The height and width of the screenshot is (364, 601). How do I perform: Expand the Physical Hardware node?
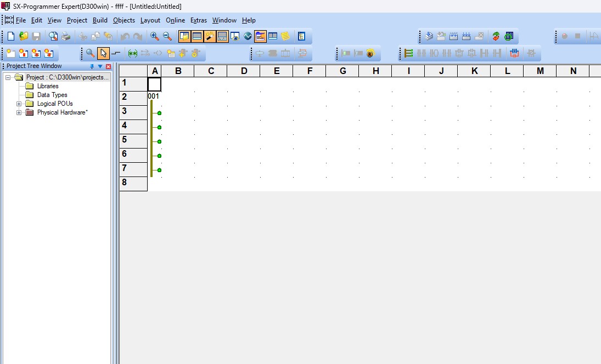(19, 112)
